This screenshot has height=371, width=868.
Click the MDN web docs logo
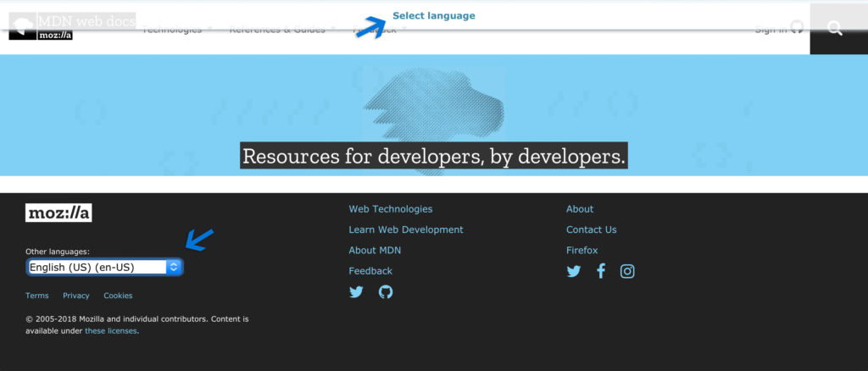[x=73, y=26]
